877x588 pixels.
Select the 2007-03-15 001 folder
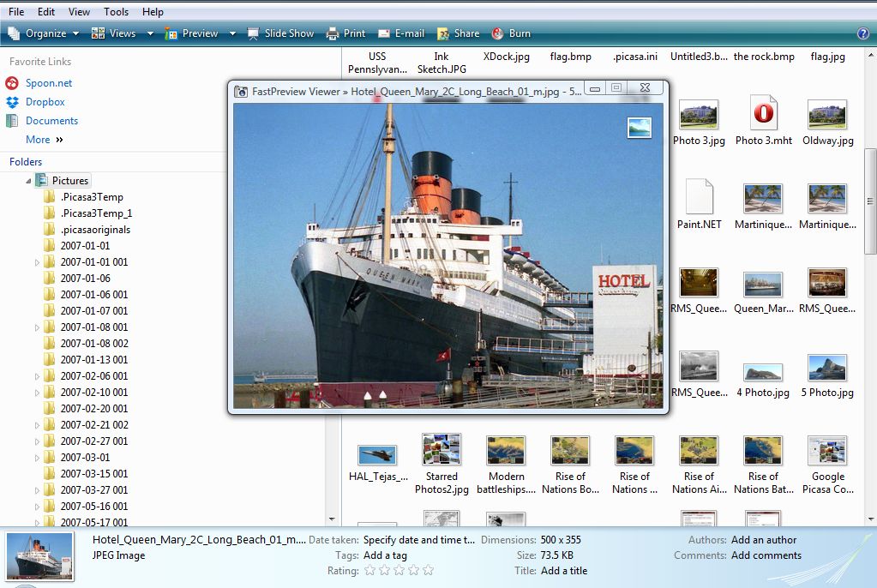click(94, 473)
